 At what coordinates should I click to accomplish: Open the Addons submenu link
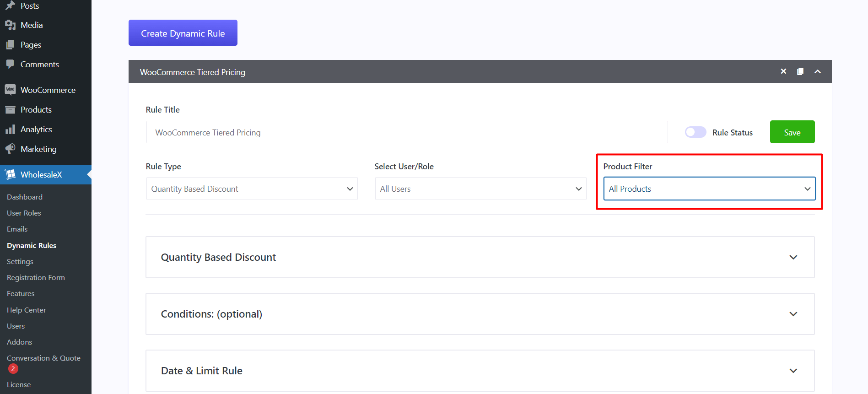20,342
